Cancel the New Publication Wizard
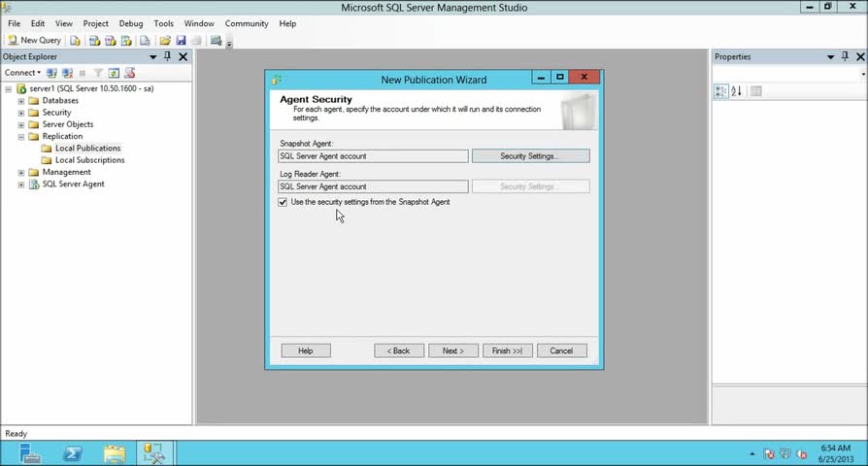Viewport: 868px width, 466px height. (561, 350)
